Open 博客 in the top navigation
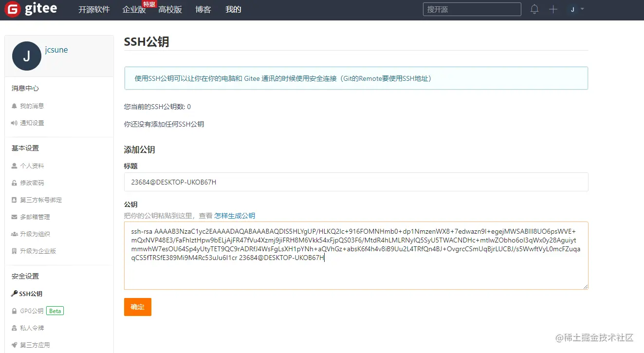 [203, 9]
